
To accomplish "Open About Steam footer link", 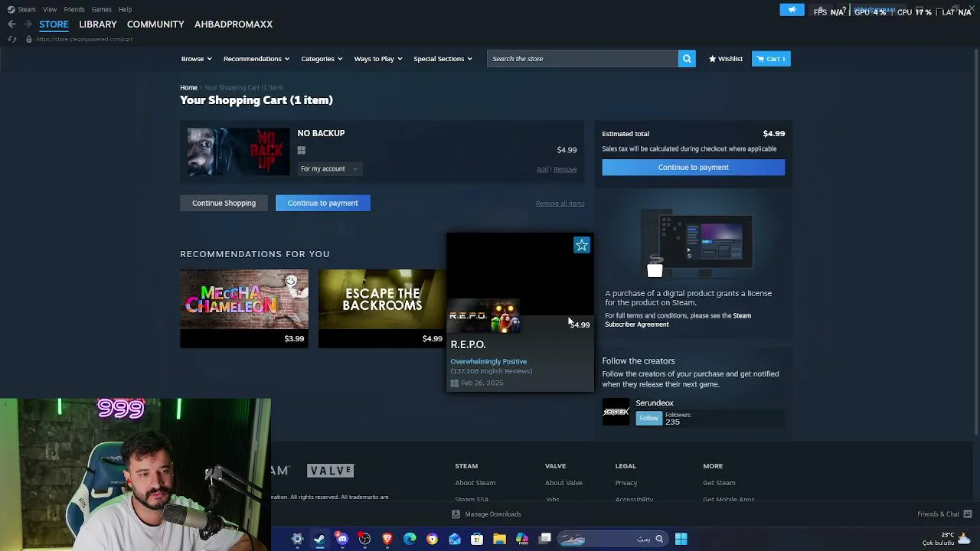I will click(x=475, y=483).
